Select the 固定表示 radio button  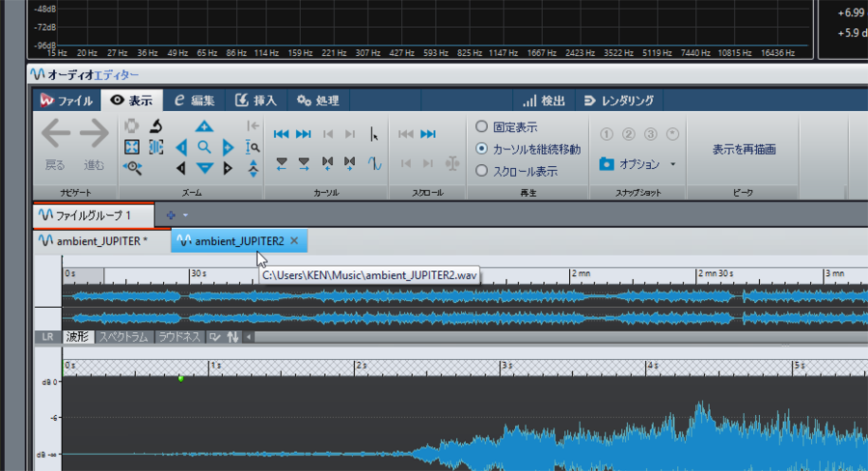pos(481,126)
